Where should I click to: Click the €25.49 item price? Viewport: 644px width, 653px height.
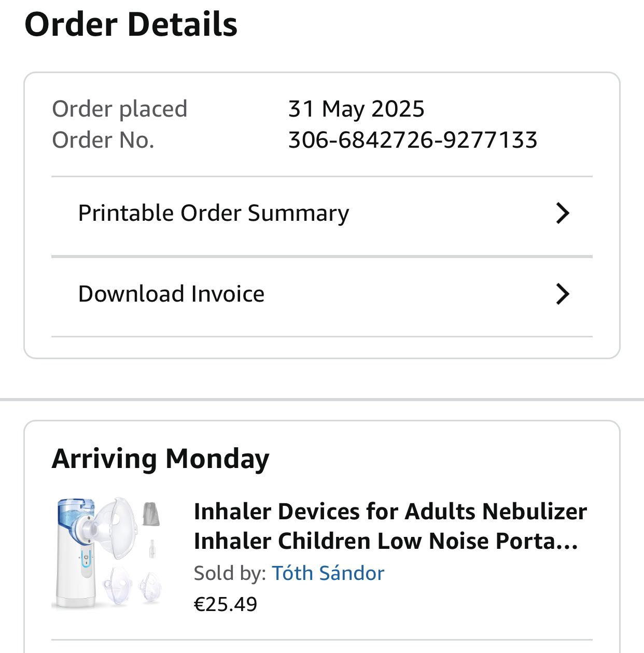(226, 604)
